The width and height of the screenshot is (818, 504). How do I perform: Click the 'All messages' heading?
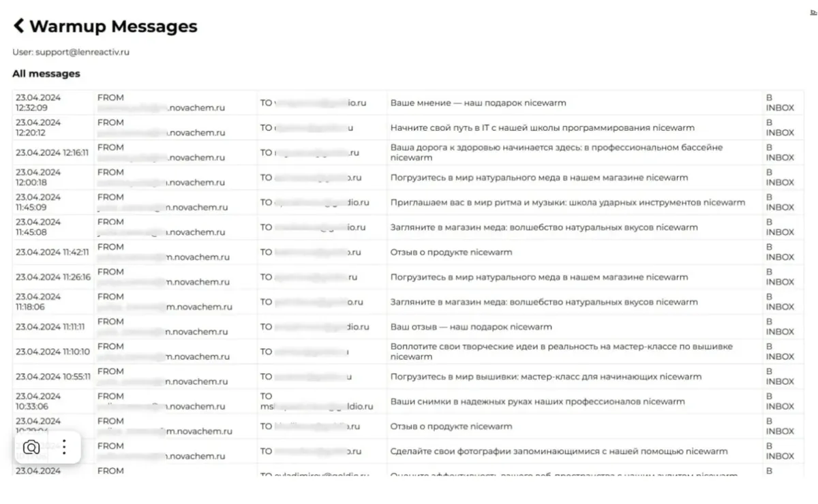click(46, 74)
